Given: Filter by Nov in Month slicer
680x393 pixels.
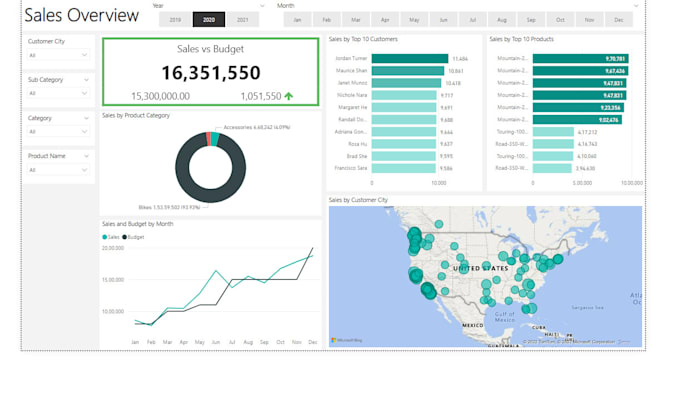Looking at the screenshot, I should coord(590,20).
